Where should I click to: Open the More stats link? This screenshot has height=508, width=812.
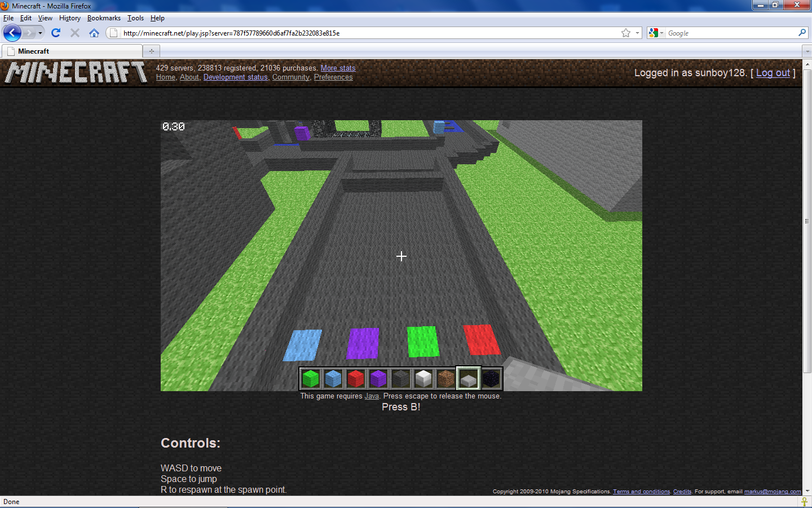tap(338, 68)
